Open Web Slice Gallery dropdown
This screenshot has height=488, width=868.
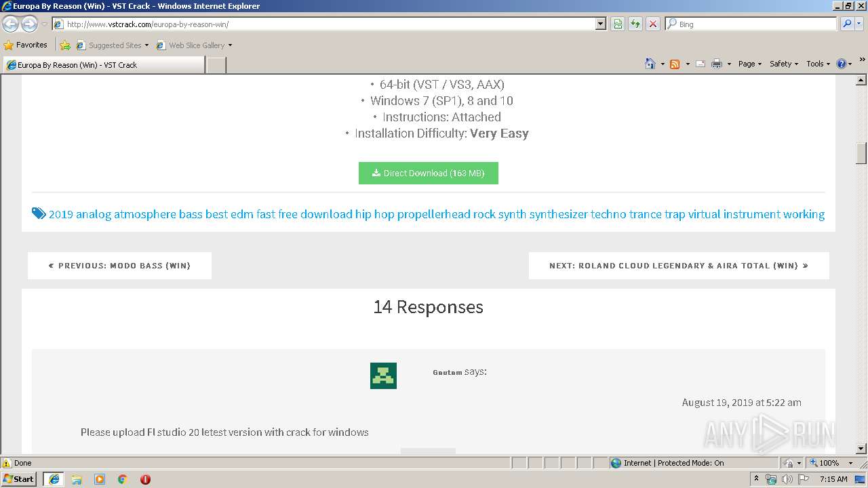[x=194, y=45]
